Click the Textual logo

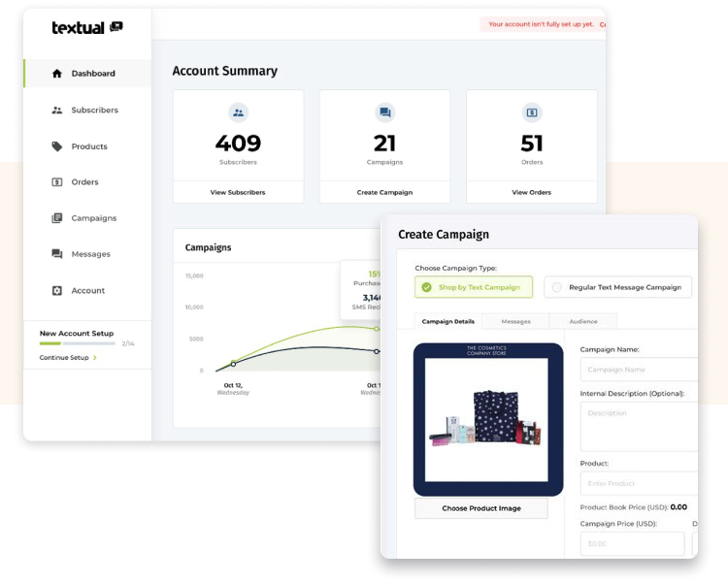tap(87, 28)
